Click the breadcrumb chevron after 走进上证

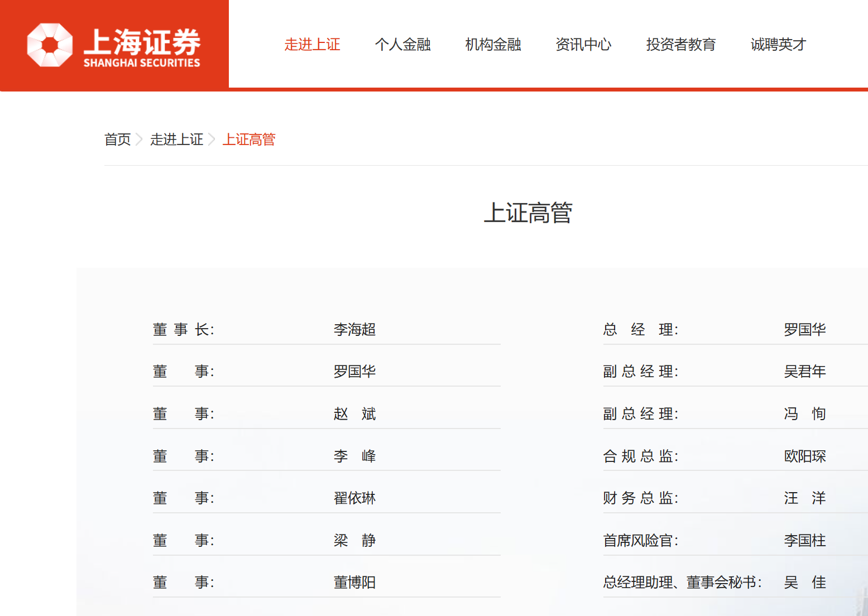click(212, 139)
